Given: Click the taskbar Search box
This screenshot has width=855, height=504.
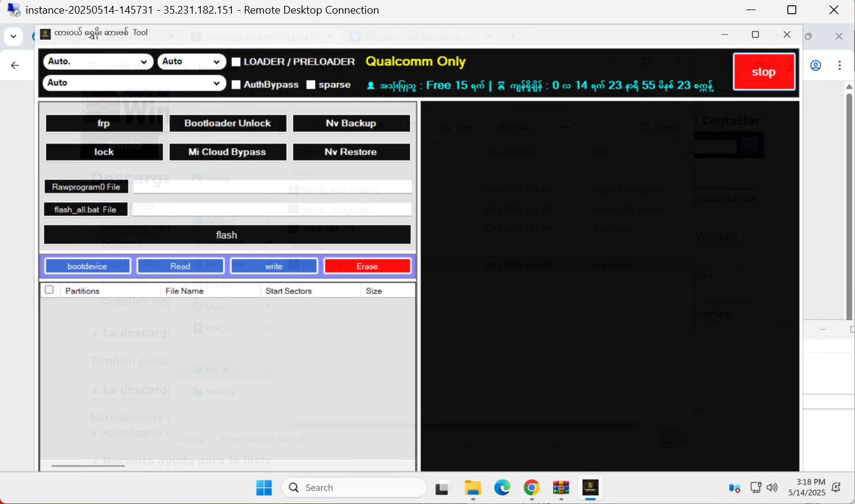Looking at the screenshot, I should coord(354,487).
